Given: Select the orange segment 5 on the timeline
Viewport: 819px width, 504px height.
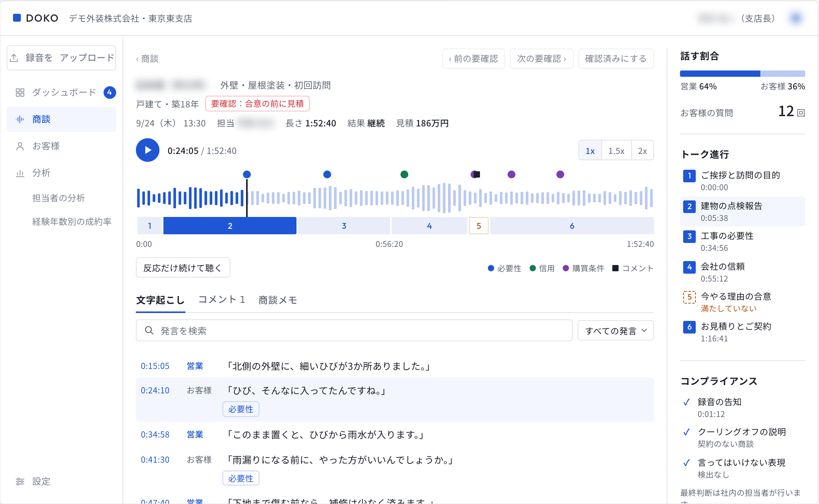Looking at the screenshot, I should (479, 226).
